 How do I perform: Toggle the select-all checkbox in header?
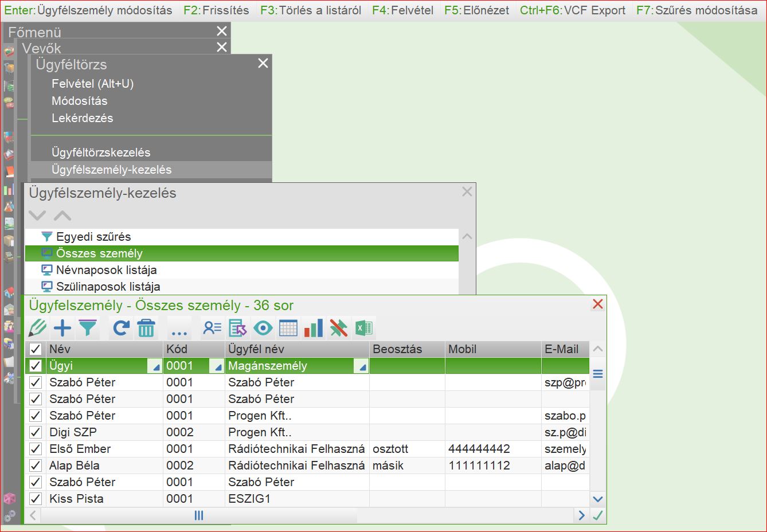point(36,349)
